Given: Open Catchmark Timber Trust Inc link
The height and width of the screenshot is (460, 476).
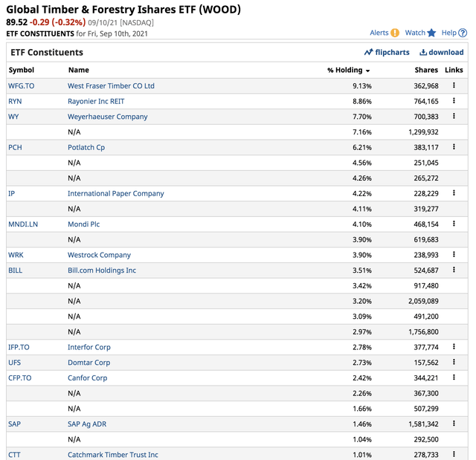Looking at the screenshot, I should [112, 455].
